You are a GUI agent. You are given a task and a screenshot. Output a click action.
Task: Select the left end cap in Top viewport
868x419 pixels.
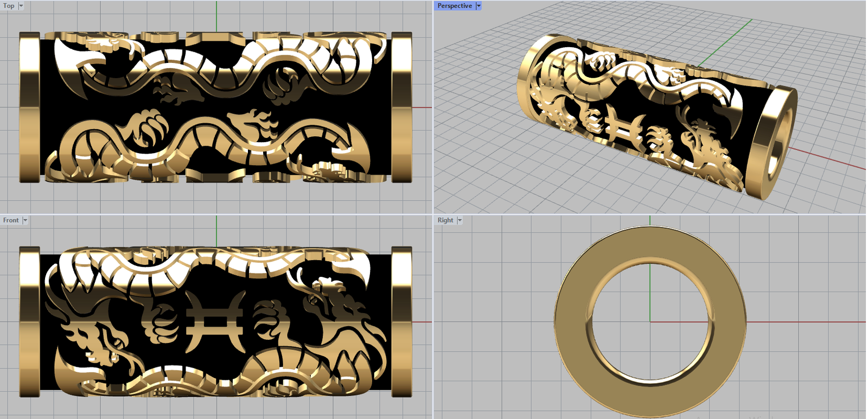[30, 107]
